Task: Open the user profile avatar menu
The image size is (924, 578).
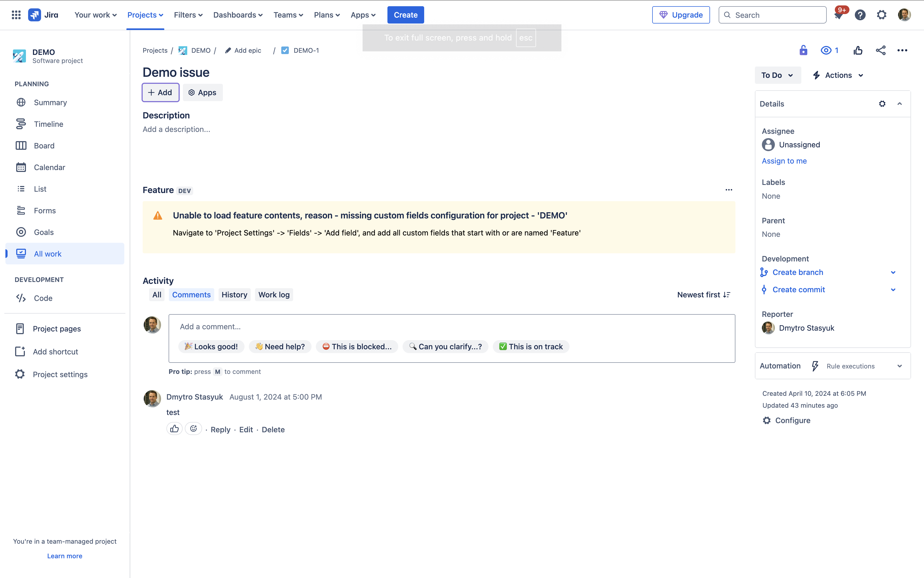Action: coord(904,15)
